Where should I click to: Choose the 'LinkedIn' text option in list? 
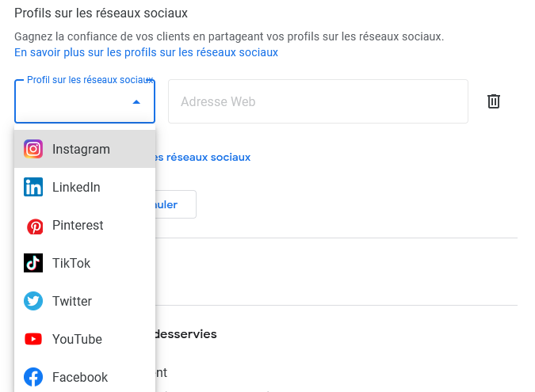pos(76,187)
